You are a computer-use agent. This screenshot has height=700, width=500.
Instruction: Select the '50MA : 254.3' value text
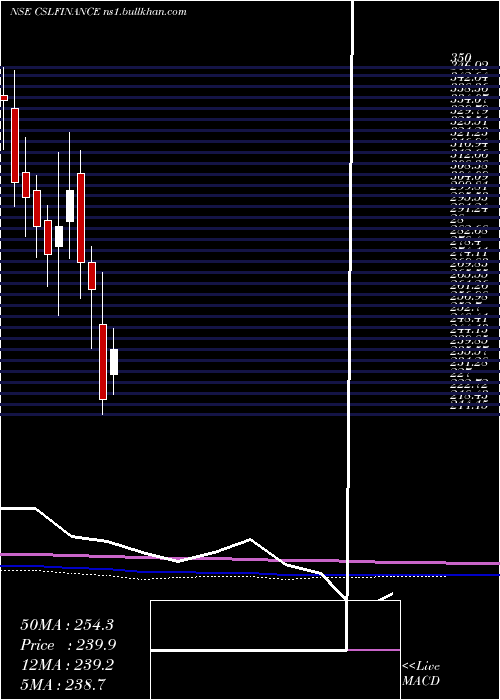point(67,625)
